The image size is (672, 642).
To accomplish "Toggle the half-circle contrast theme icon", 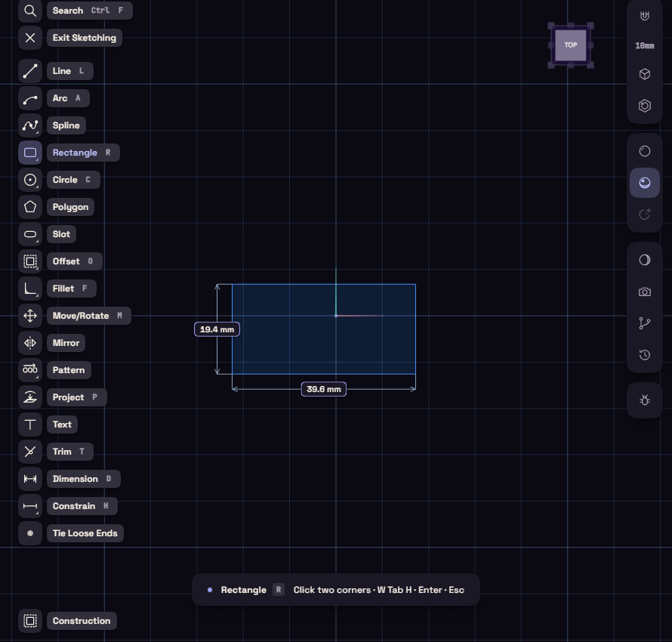I will click(x=645, y=260).
